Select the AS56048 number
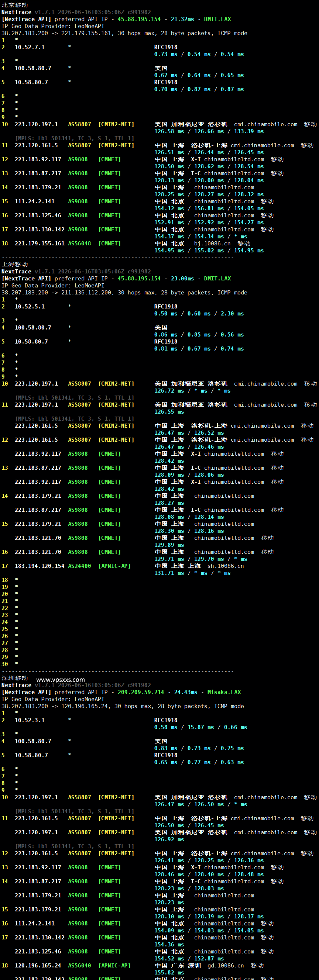 coord(79,244)
